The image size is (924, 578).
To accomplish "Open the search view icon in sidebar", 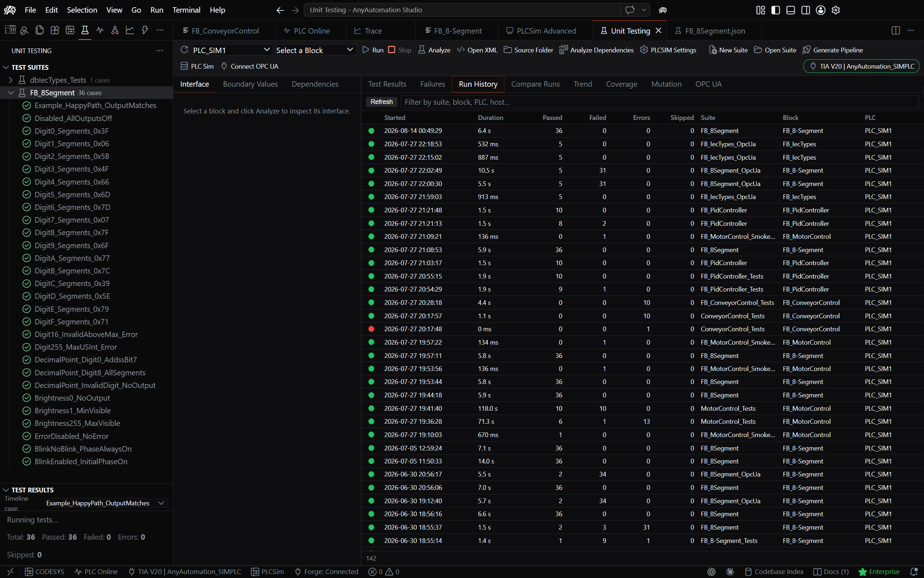I will tap(25, 30).
